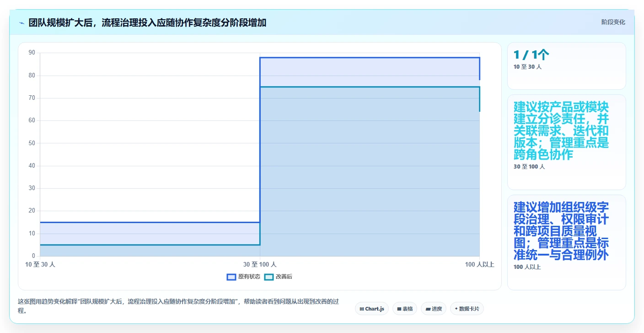This screenshot has height=333, width=644.
Task: Click the Chart.js tag icon
Action: [362, 309]
